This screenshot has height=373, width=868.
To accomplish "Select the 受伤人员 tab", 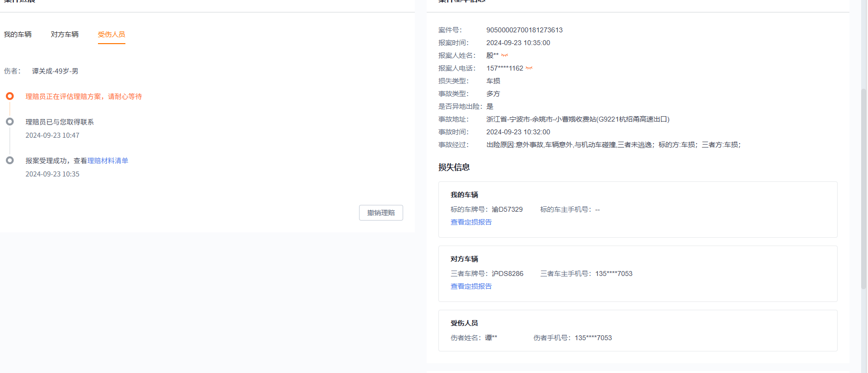I will click(111, 34).
